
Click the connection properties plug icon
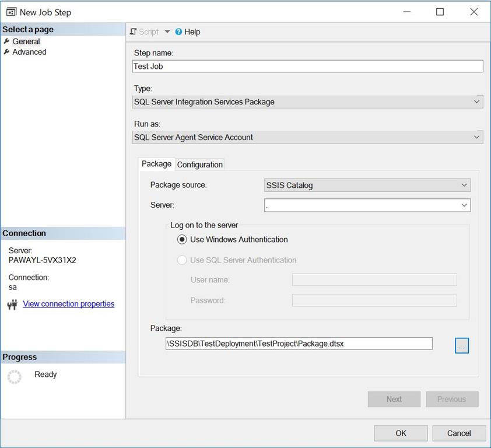click(12, 304)
